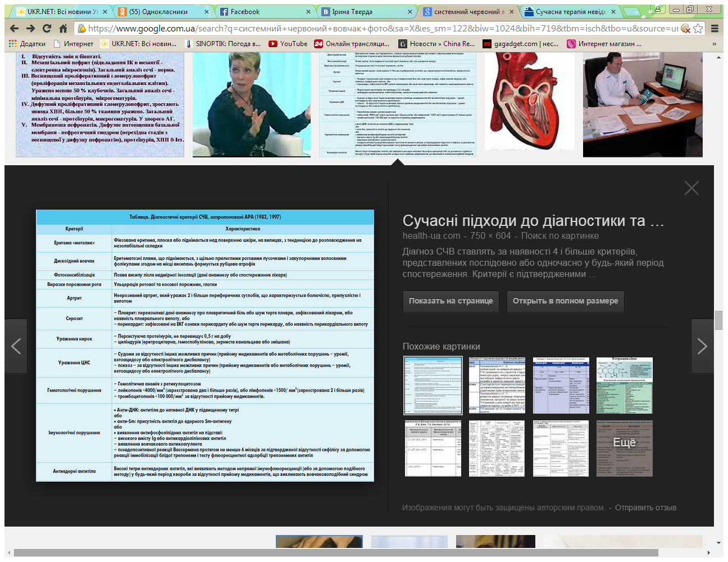The image size is (728, 562).
Task: Switch to the Одноклассники tab
Action: (164, 12)
